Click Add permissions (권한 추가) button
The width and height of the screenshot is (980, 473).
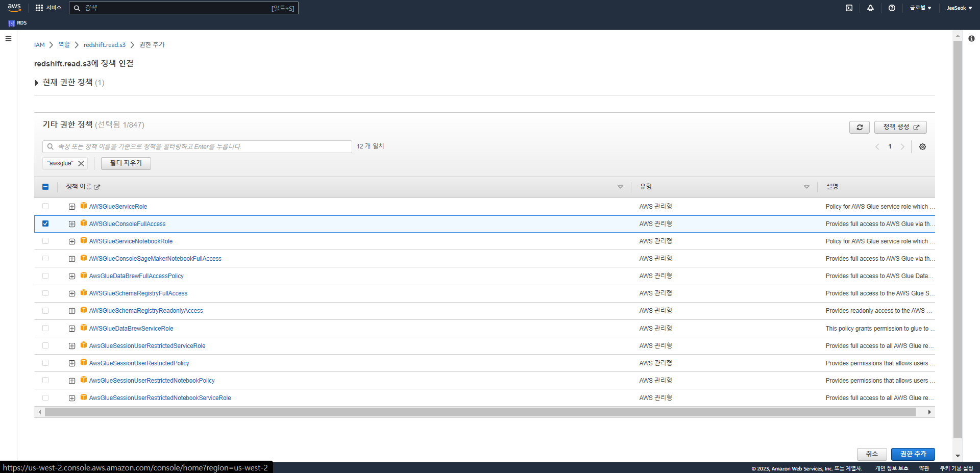coord(913,454)
